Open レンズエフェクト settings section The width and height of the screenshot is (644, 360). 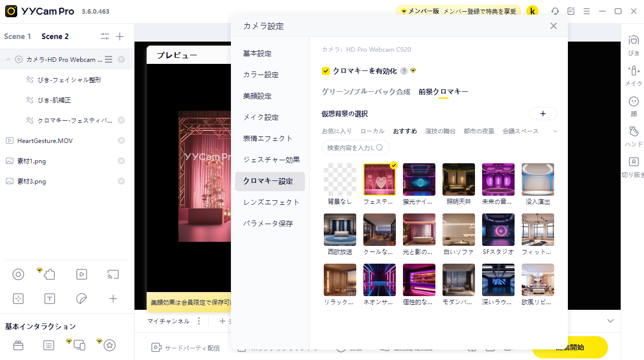[x=272, y=202]
